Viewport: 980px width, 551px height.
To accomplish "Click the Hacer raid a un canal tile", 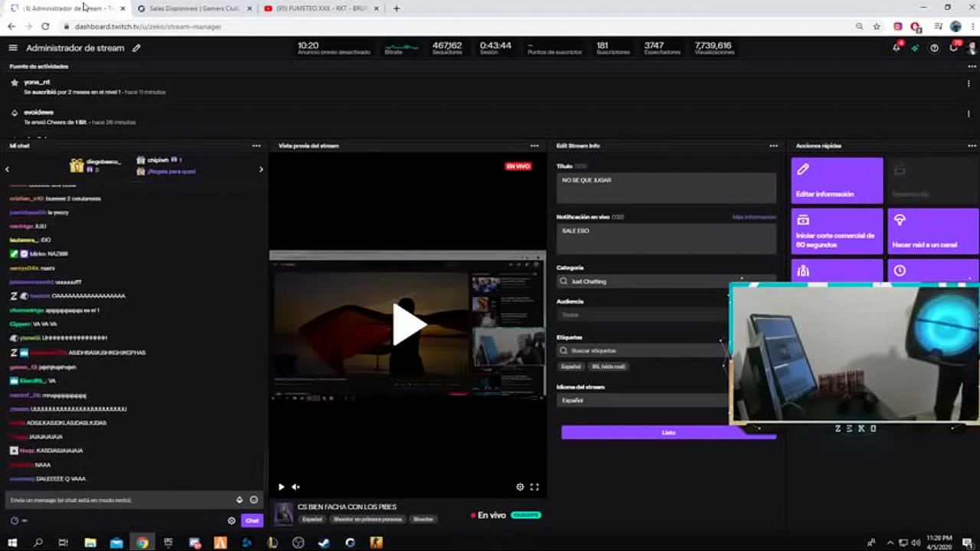I will coord(933,231).
